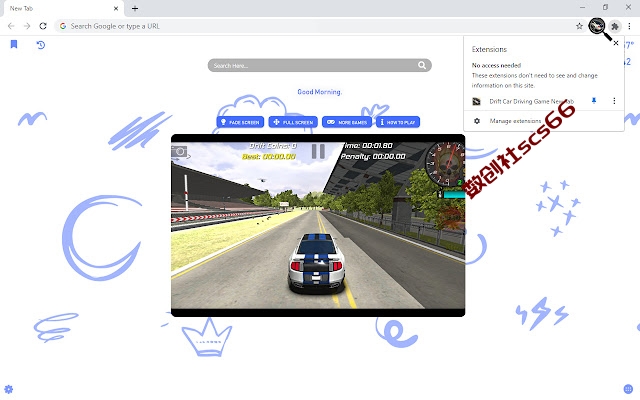Open the Drift Car extension toolbar icon
The image size is (640, 400).
(597, 26)
